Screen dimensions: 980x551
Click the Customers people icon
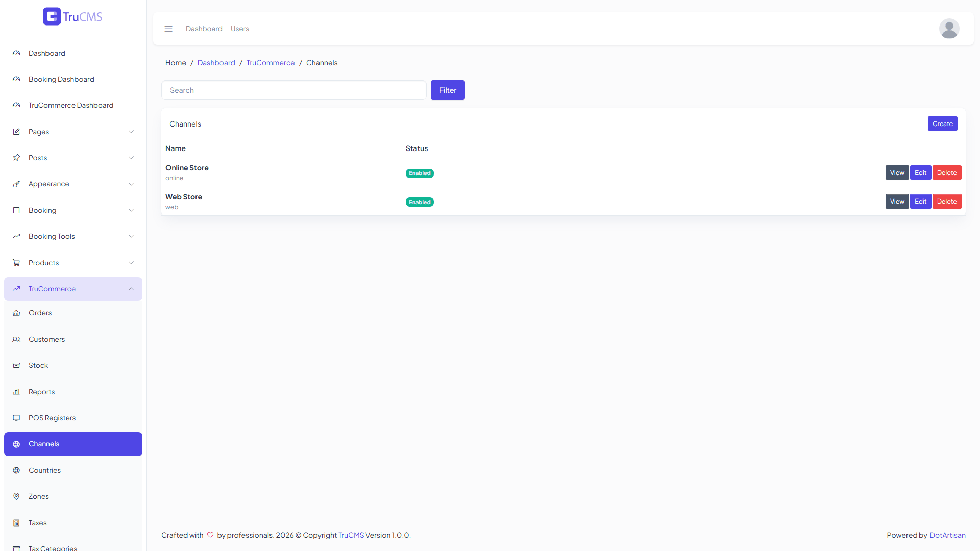pos(16,339)
